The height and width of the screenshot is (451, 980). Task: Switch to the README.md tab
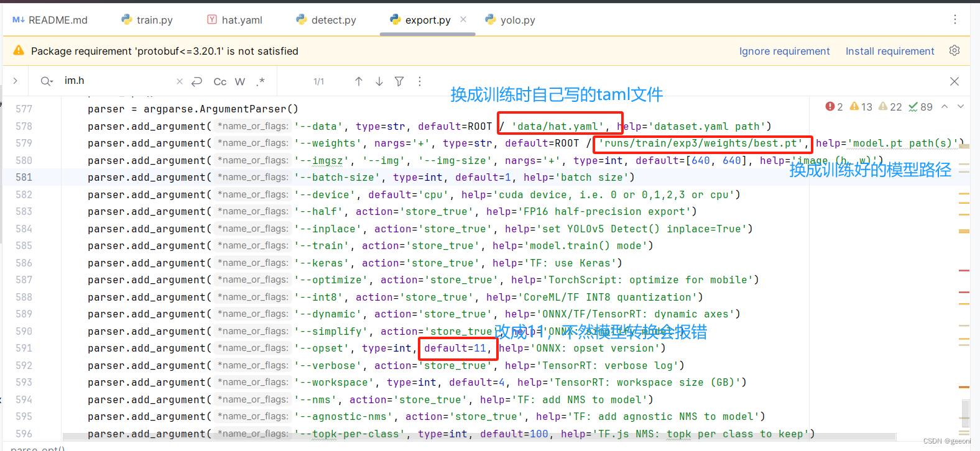(x=50, y=20)
